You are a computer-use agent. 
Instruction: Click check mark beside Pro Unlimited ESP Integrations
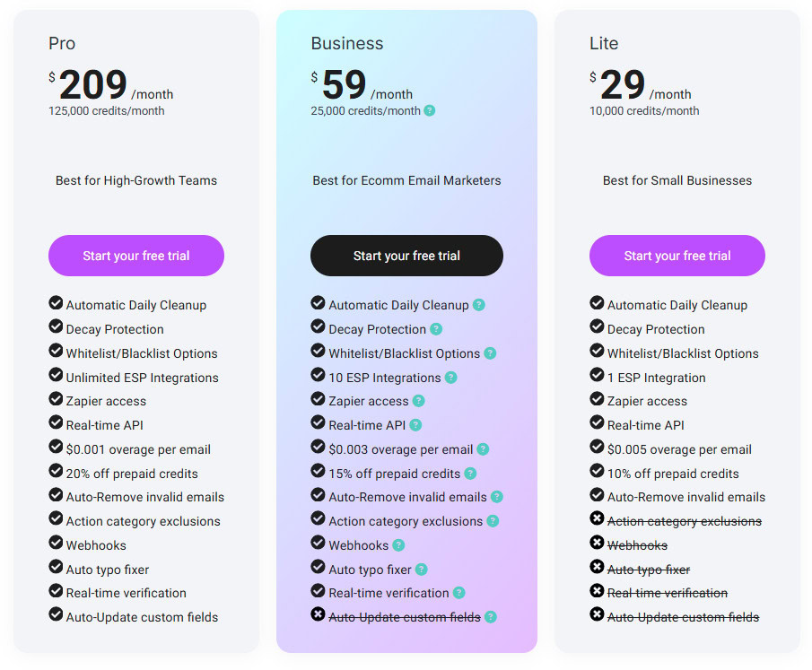56,374
